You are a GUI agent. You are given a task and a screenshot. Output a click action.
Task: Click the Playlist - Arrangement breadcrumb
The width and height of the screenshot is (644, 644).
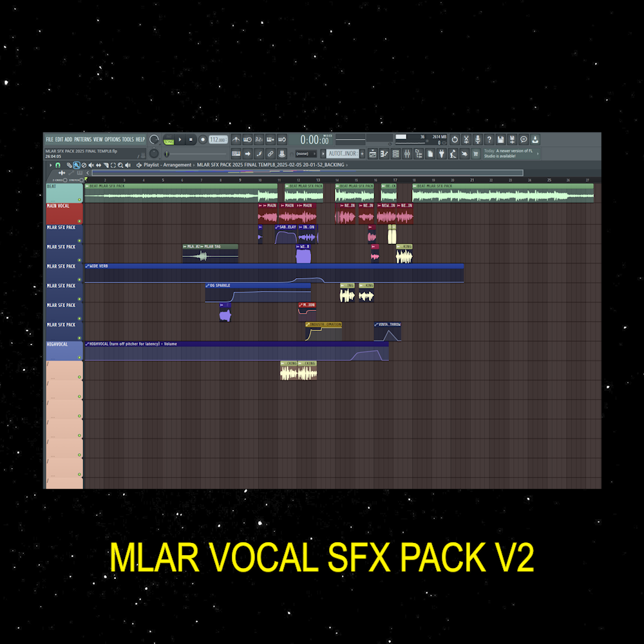[167, 165]
